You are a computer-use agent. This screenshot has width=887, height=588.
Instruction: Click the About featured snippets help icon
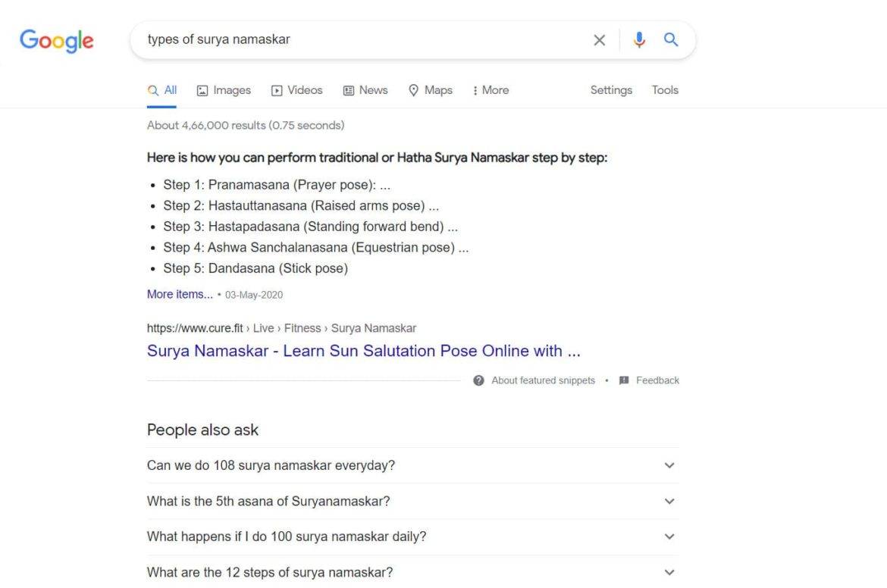pos(478,380)
